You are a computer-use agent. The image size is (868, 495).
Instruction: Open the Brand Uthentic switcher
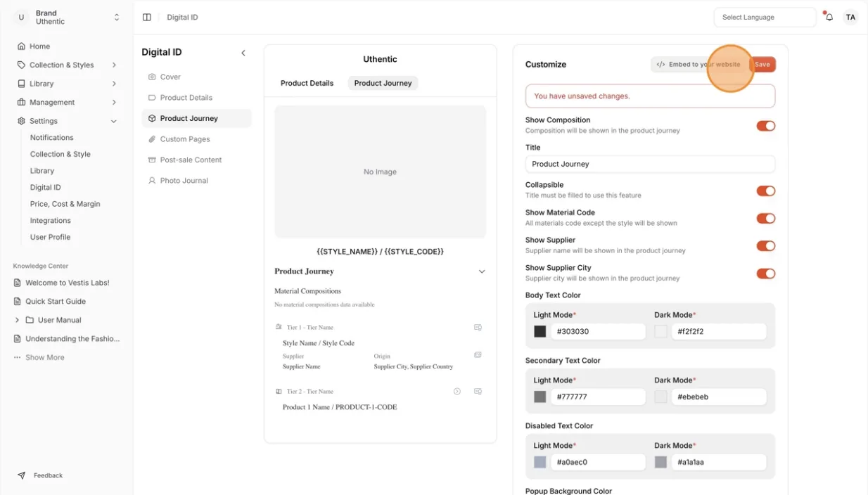point(68,18)
